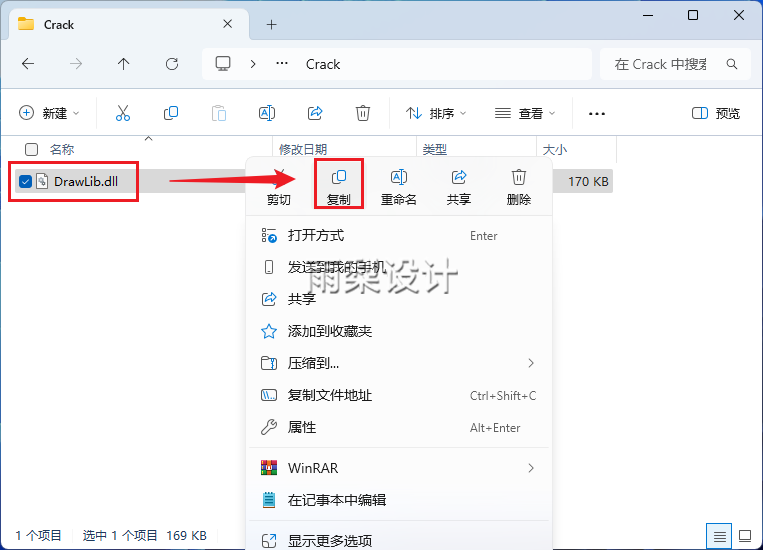Click the address bar chevron after This PC
This screenshot has width=763, height=550.
coord(253,64)
